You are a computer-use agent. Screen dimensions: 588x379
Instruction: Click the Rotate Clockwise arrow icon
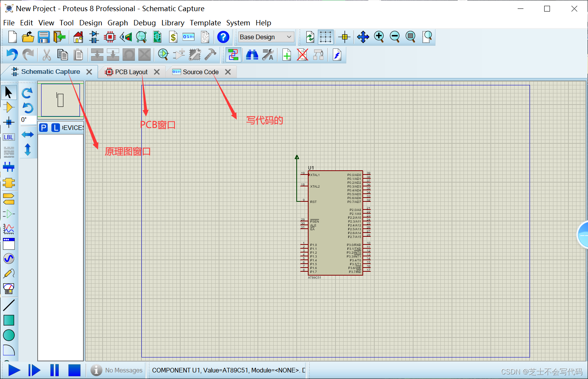pos(27,93)
